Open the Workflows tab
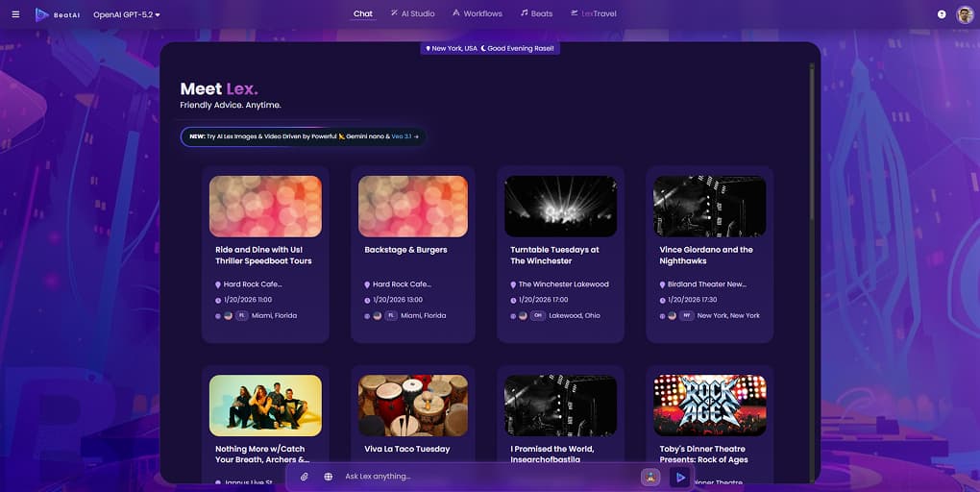The width and height of the screenshot is (980, 492). (477, 13)
